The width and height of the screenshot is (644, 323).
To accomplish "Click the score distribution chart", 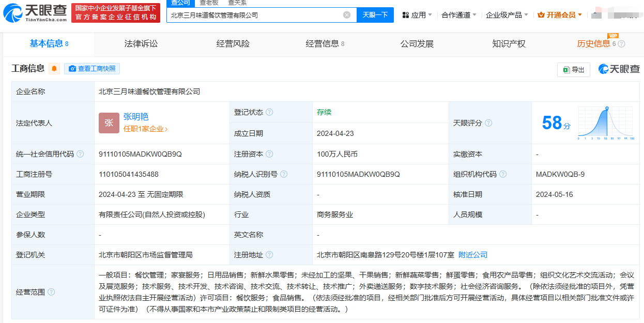I will [x=606, y=123].
